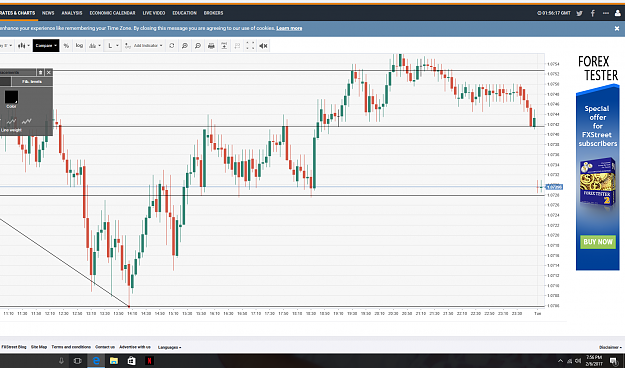Open the Brokers menu
625x368 pixels.
(x=213, y=13)
